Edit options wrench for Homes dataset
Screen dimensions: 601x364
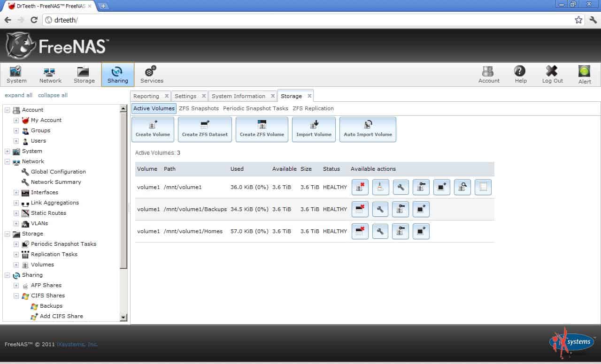pos(380,231)
